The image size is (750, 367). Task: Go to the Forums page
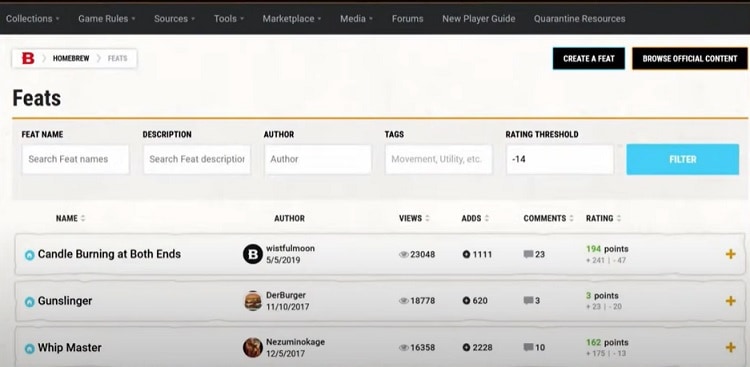(x=408, y=19)
